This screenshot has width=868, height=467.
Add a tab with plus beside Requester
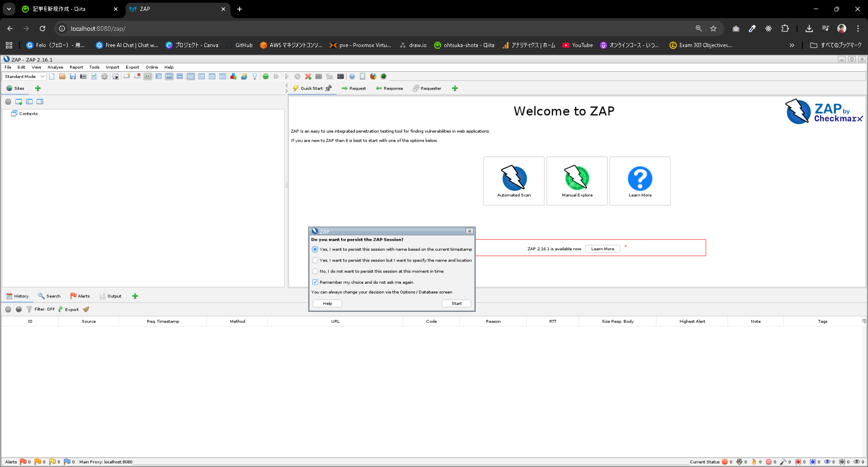(455, 88)
